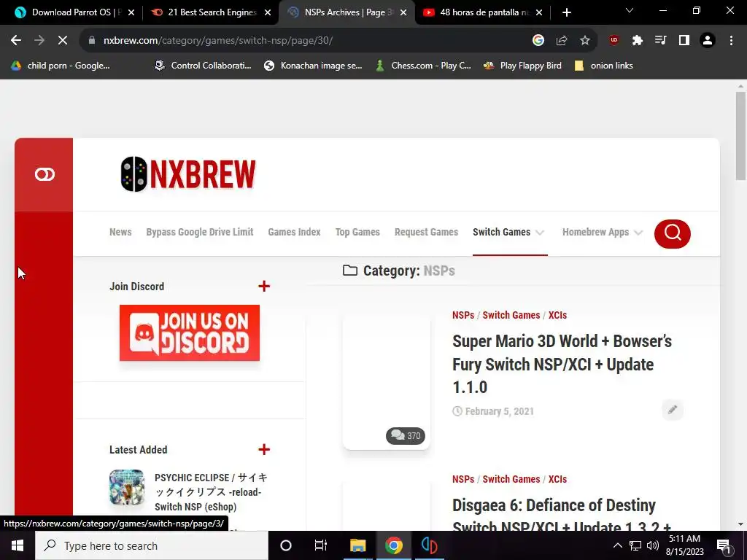Click the red search button
The height and width of the screenshot is (560, 747).
(x=672, y=234)
